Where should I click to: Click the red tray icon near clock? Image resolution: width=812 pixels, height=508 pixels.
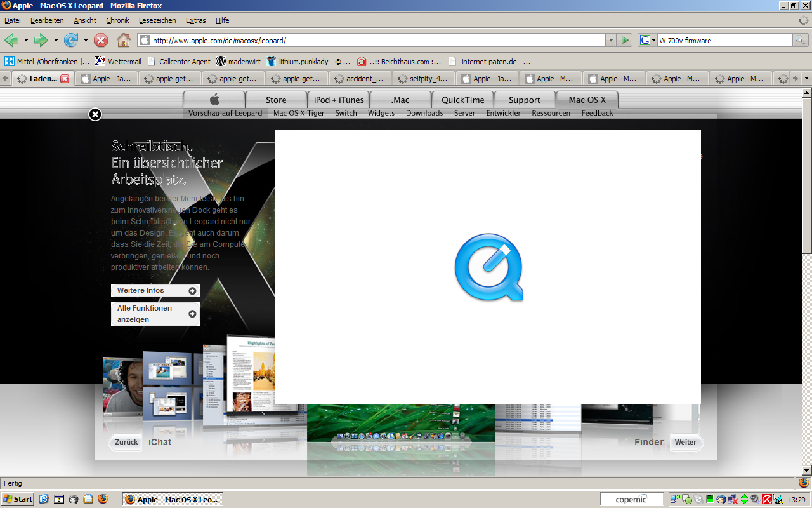(x=767, y=499)
